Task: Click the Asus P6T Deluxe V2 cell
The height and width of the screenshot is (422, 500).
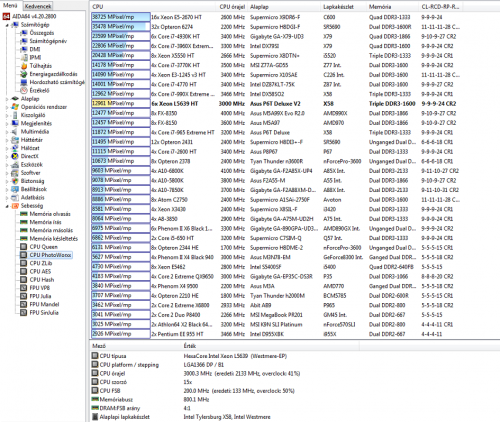Action: click(x=275, y=104)
